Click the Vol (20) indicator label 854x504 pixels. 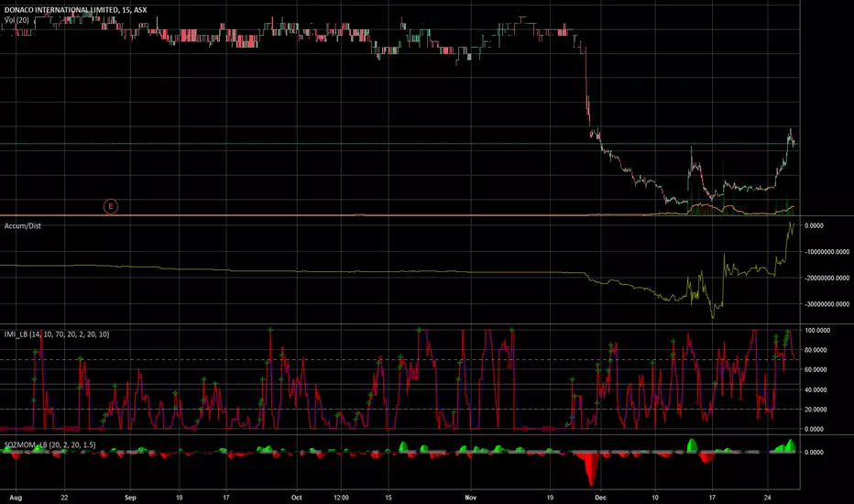click(16, 20)
